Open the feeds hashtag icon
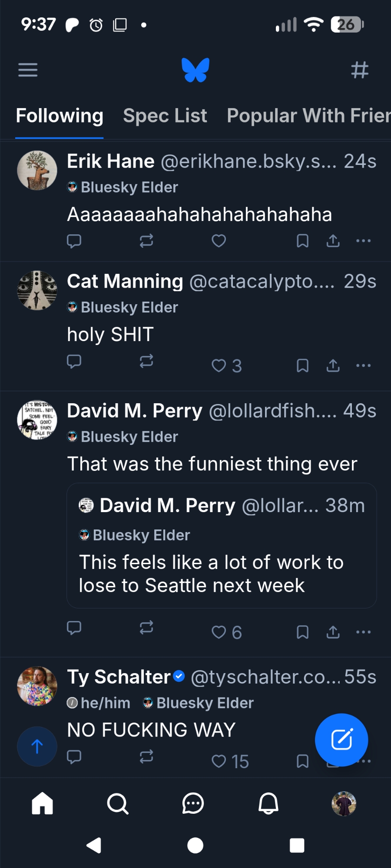Screen dimensions: 391x868 360,69
